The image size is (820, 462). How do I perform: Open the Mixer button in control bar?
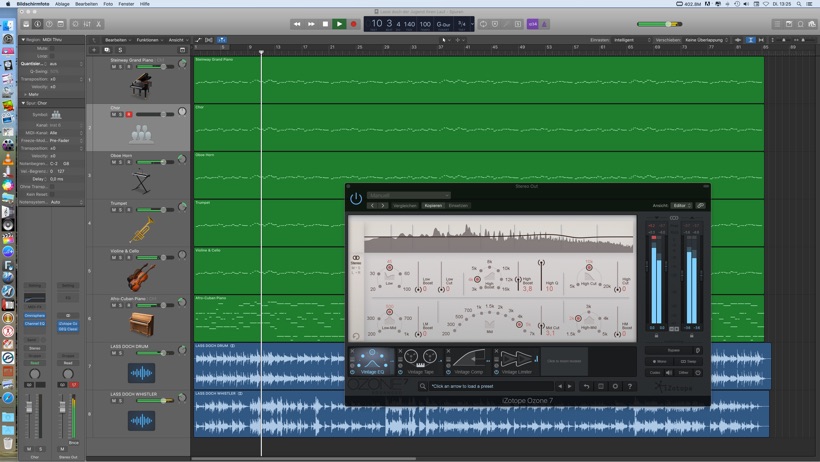point(87,24)
